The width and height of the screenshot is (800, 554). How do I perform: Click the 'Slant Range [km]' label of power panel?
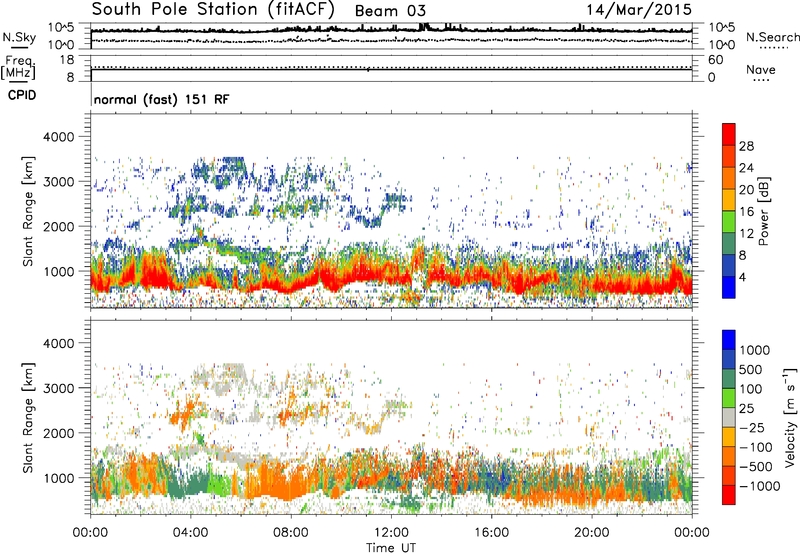tap(28, 211)
